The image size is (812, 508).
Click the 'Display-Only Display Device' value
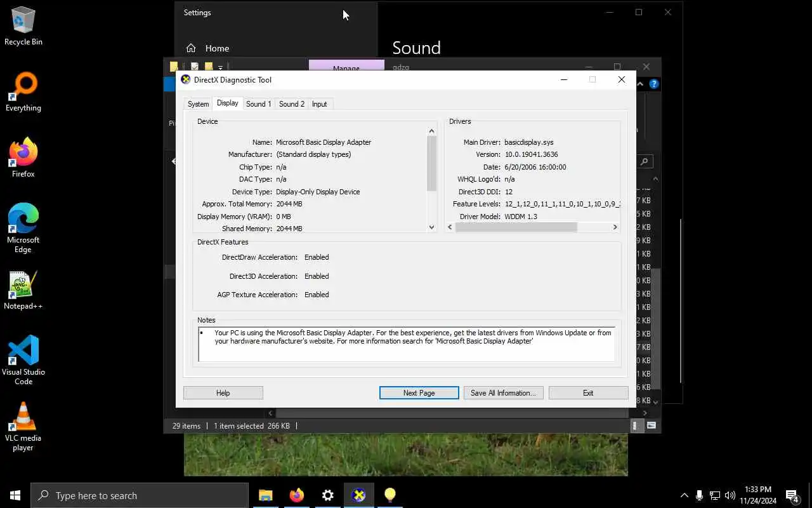(x=318, y=192)
